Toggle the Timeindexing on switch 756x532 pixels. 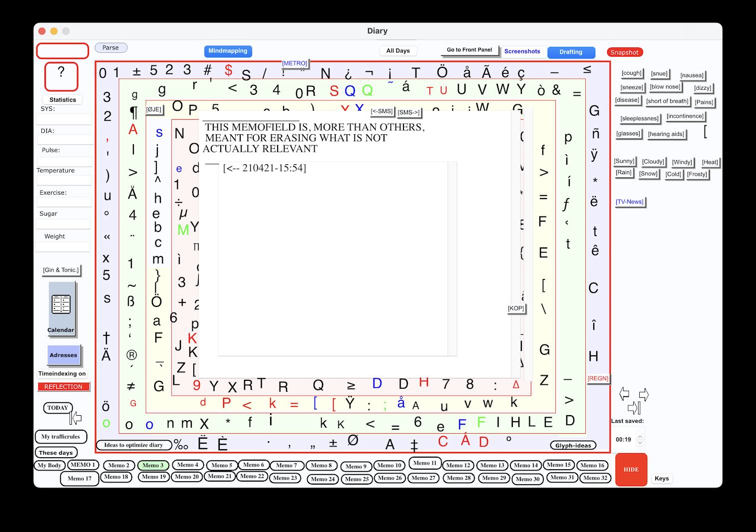click(62, 373)
